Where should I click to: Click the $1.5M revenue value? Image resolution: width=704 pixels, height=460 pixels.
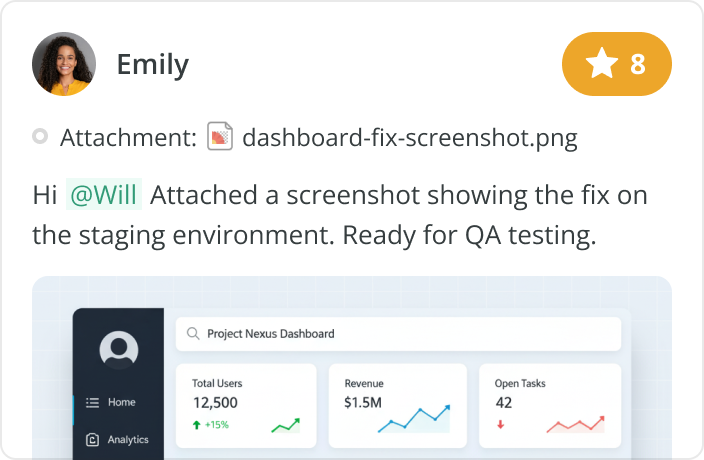(363, 403)
